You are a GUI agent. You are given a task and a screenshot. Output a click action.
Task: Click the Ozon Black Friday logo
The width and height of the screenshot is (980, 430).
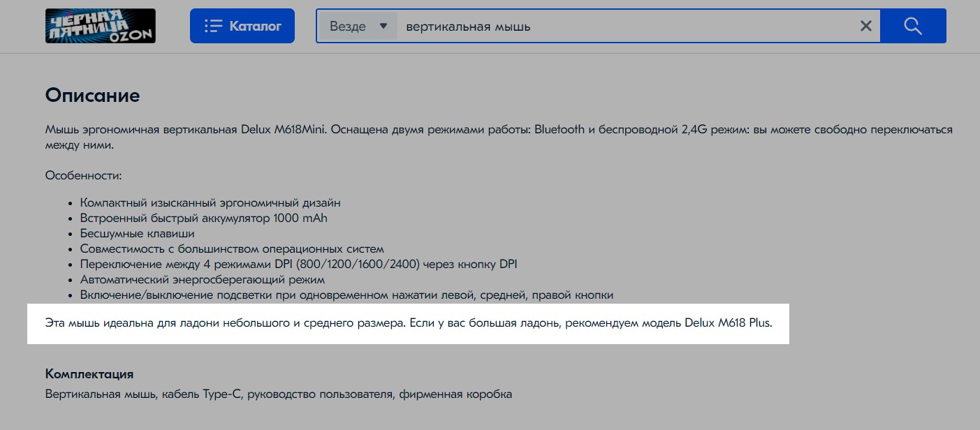click(x=100, y=26)
